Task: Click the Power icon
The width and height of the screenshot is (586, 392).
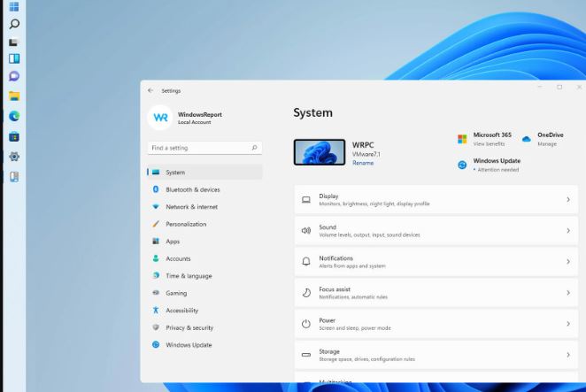Action: click(x=306, y=324)
